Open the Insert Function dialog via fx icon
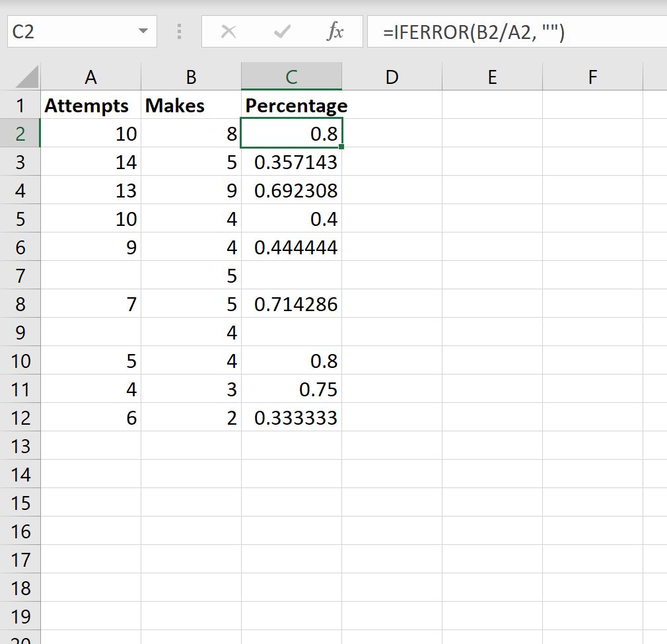The height and width of the screenshot is (644, 667). coord(337,31)
